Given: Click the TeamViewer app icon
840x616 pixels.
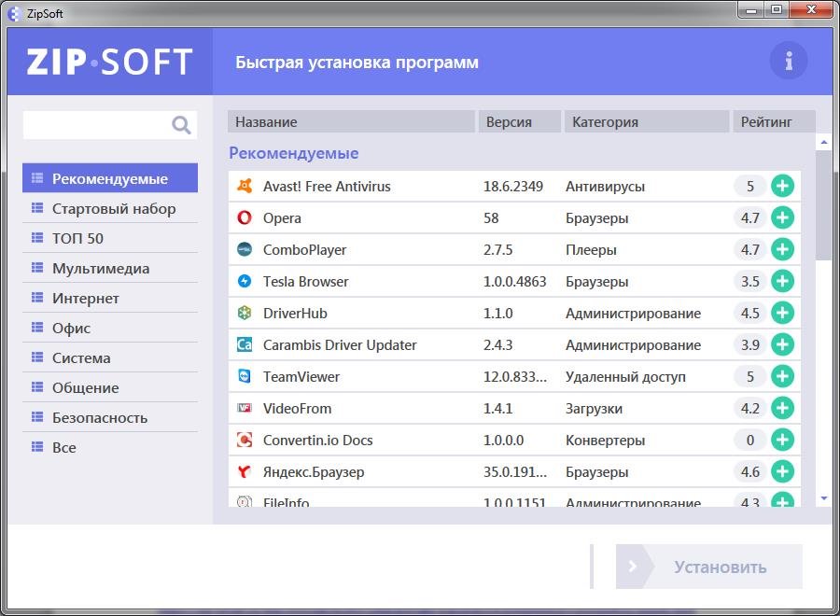Looking at the screenshot, I should tap(245, 376).
